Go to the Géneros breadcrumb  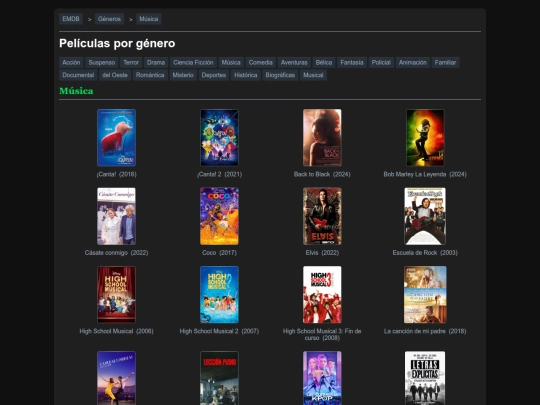coord(109,19)
